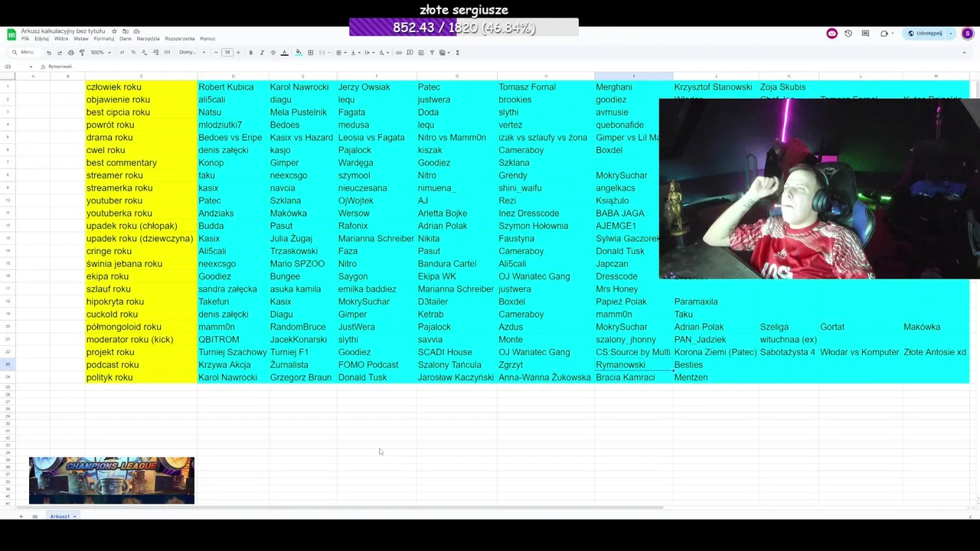Toggle strikethrough formatting
980x551 pixels.
point(273,53)
